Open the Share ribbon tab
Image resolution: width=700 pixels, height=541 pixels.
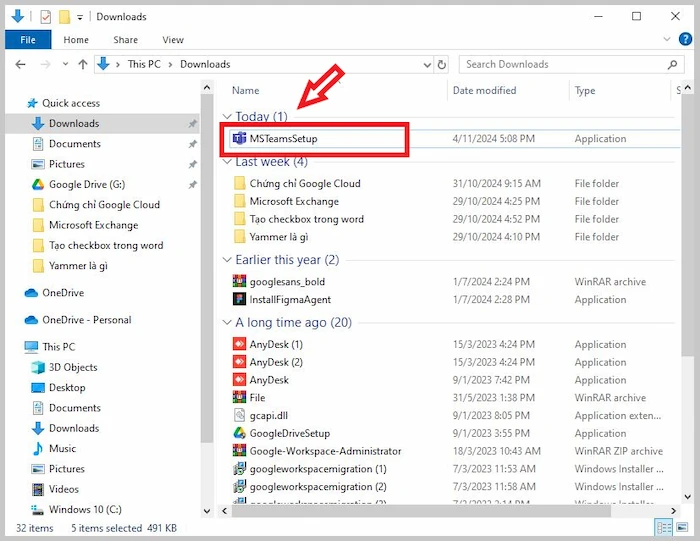[125, 40]
